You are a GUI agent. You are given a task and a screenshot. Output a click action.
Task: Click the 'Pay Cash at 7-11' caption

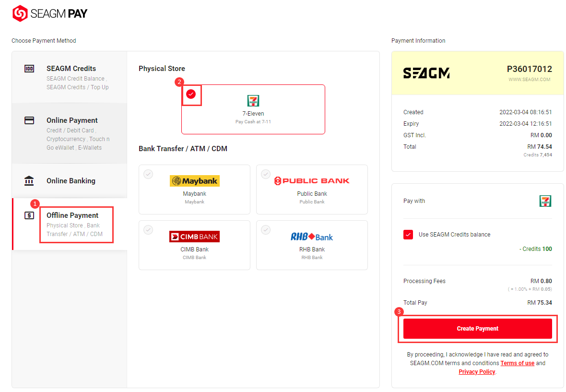click(x=253, y=122)
